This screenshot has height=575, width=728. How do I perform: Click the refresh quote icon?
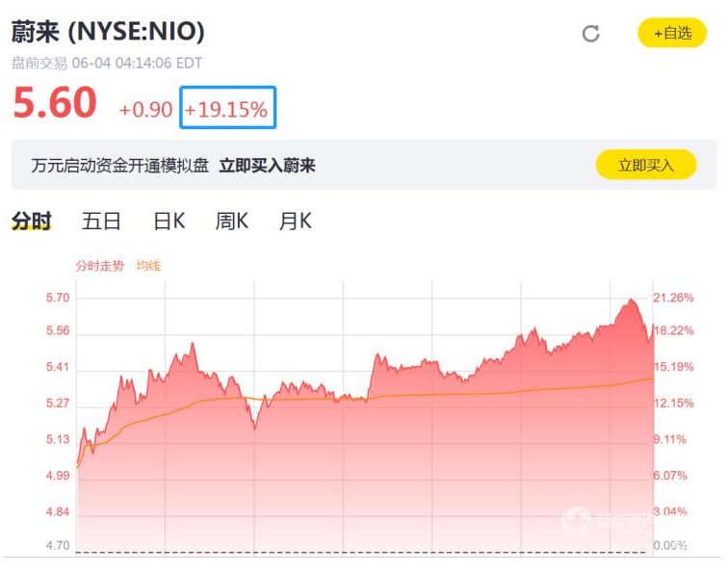point(590,34)
